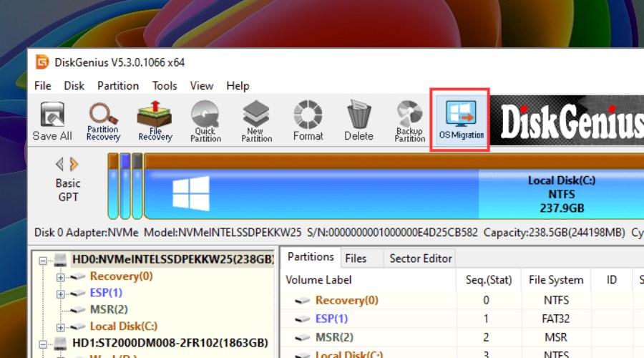This screenshot has height=358, width=644.
Task: Create a New Partition via toolbar
Action: [256, 121]
